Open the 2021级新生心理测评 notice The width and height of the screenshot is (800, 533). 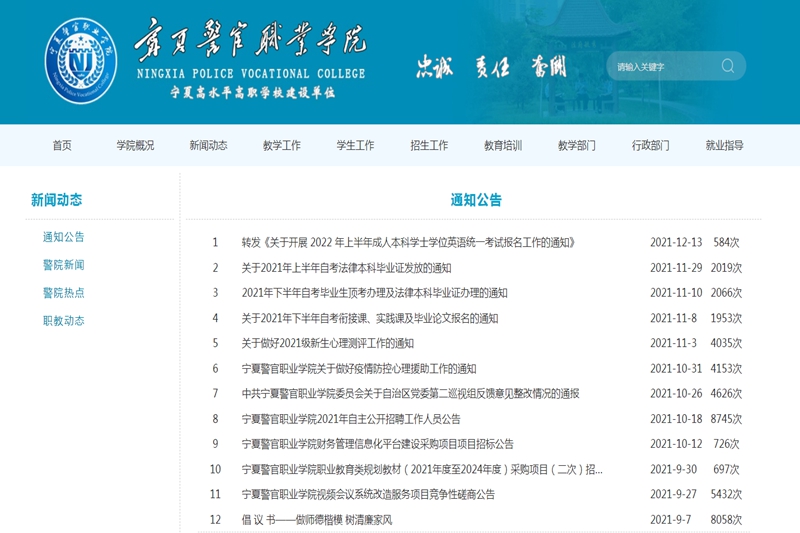pyautogui.click(x=327, y=343)
